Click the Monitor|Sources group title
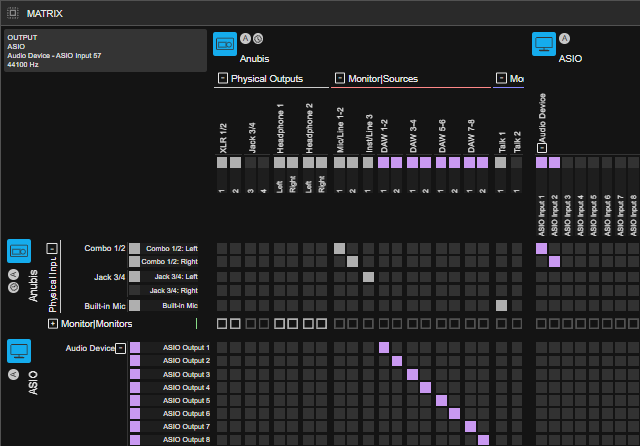The image size is (640, 446). [383, 78]
